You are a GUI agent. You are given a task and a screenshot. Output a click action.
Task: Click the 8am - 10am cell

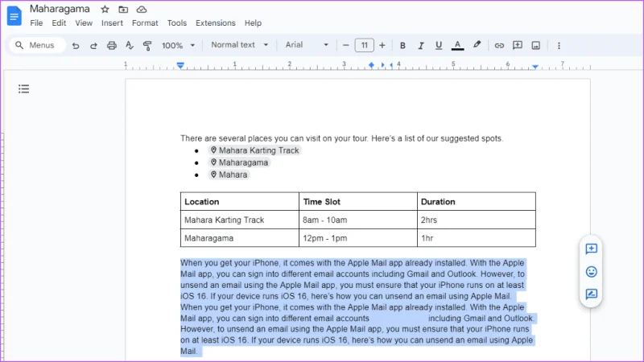[x=358, y=220]
